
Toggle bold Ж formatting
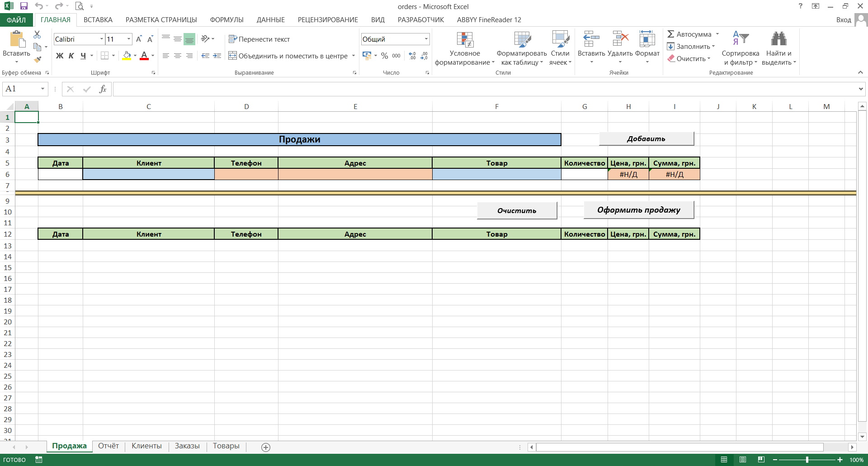[60, 56]
